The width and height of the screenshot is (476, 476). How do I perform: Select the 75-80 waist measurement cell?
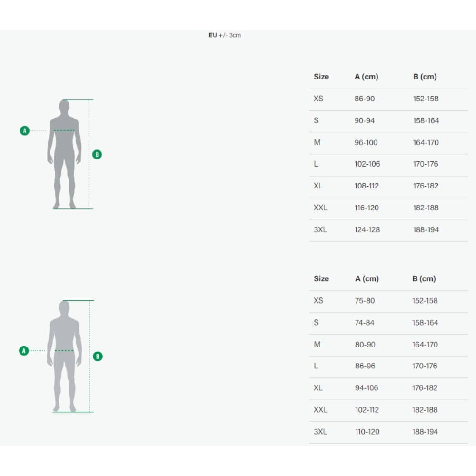(365, 301)
